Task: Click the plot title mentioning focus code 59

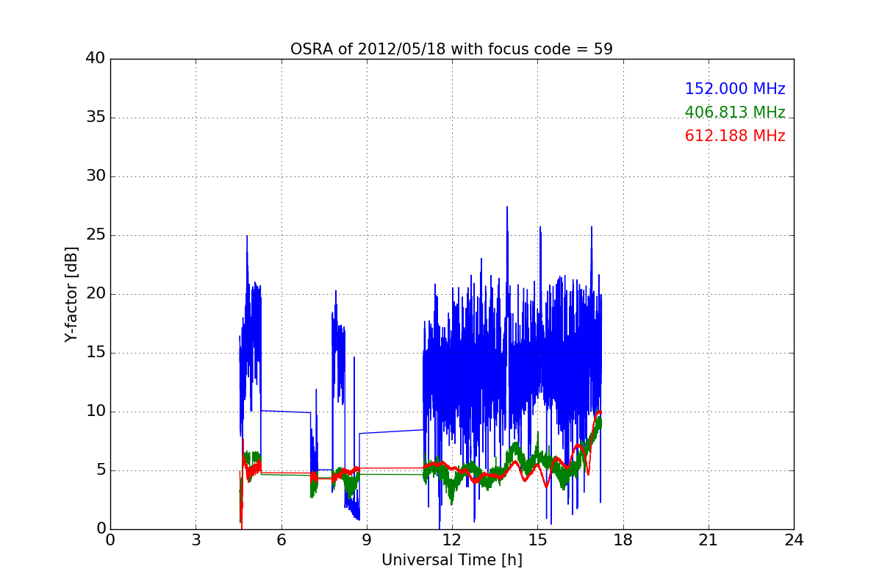Action: point(451,49)
